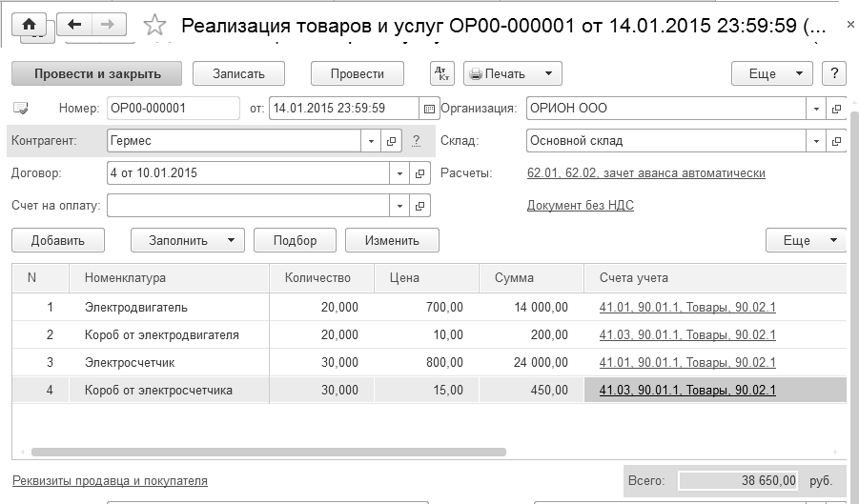Click the price cell 15,00
The height and width of the screenshot is (504, 859).
coord(426,390)
